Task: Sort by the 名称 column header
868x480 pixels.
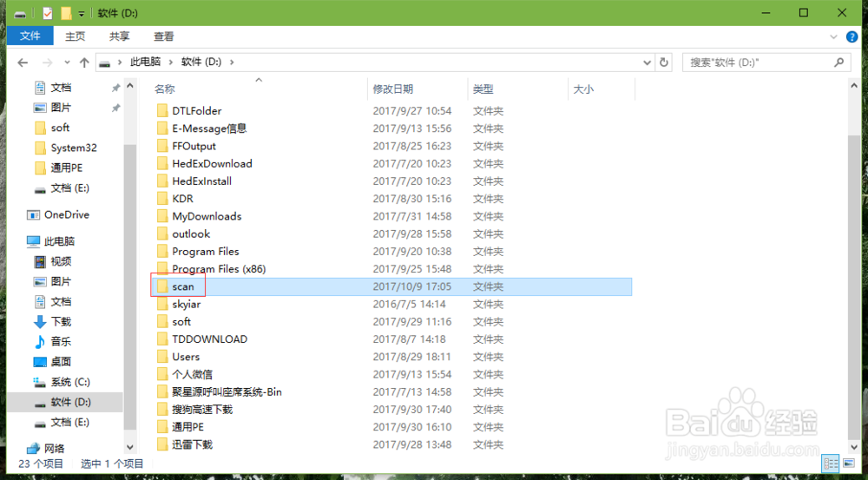Action: (165, 89)
